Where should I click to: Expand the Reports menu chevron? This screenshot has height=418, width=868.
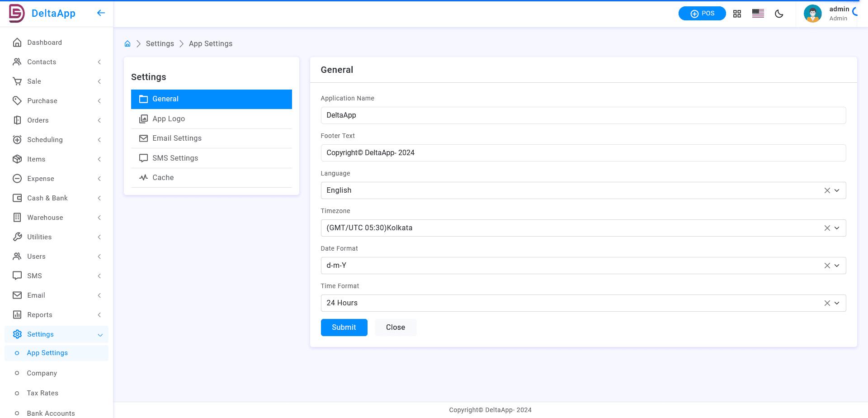click(x=99, y=315)
